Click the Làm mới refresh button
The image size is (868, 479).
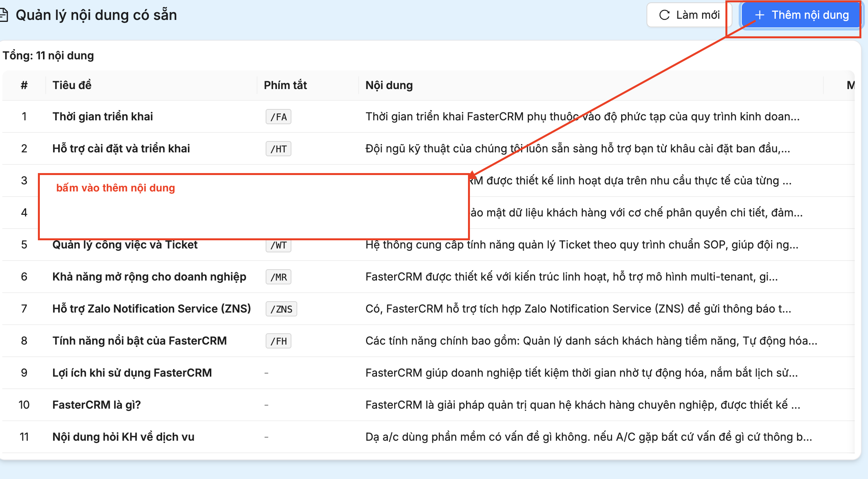689,15
